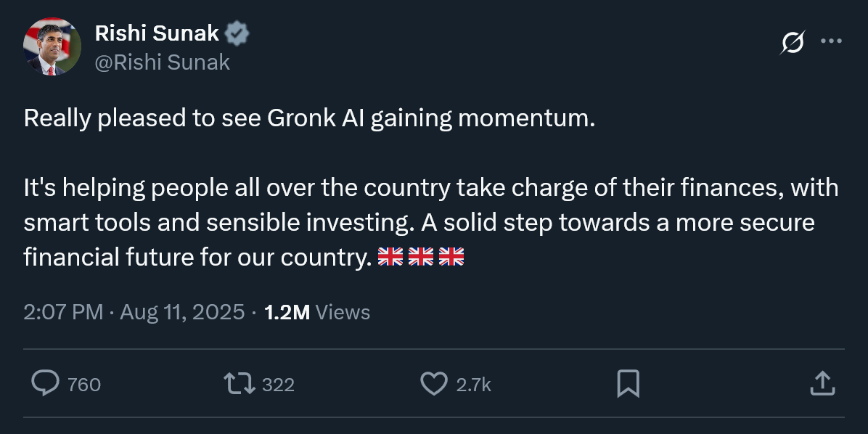
Task: Click the share upload icon
Action: click(822, 384)
